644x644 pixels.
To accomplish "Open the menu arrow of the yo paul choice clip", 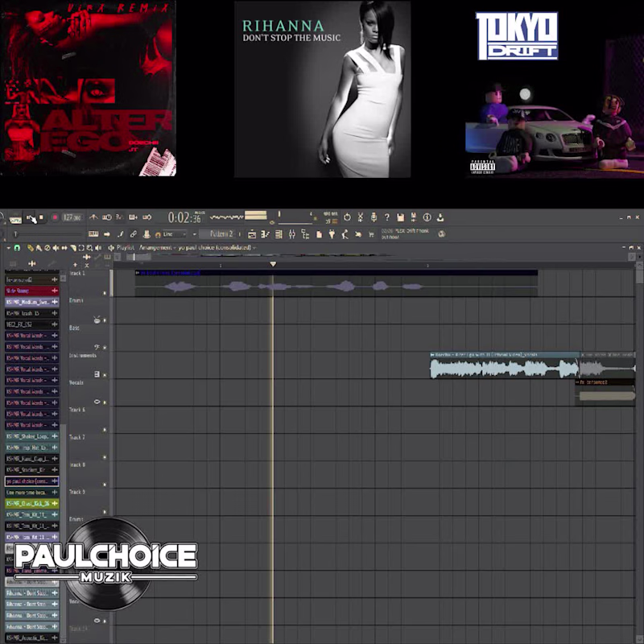I will pos(138,273).
